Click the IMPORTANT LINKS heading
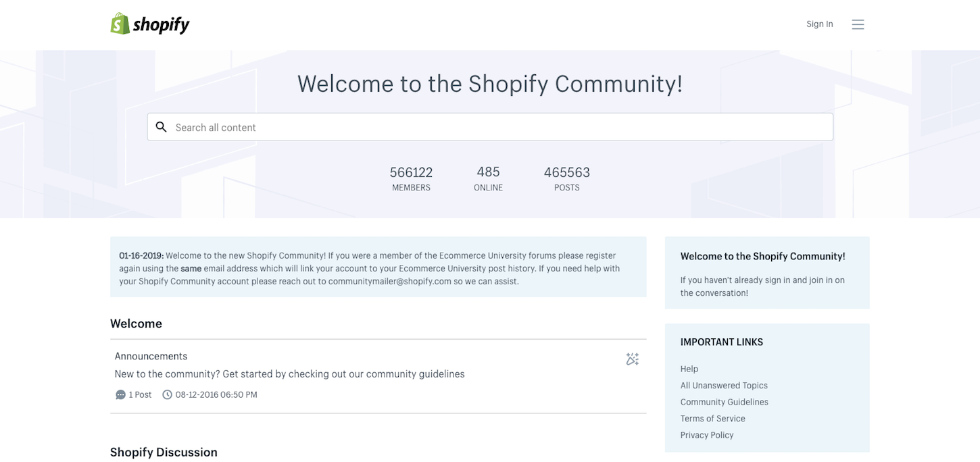980x462 pixels. (x=722, y=342)
